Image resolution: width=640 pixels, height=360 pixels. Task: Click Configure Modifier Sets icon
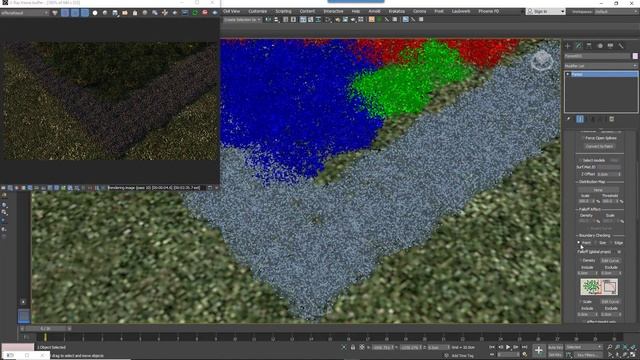pos(611,119)
